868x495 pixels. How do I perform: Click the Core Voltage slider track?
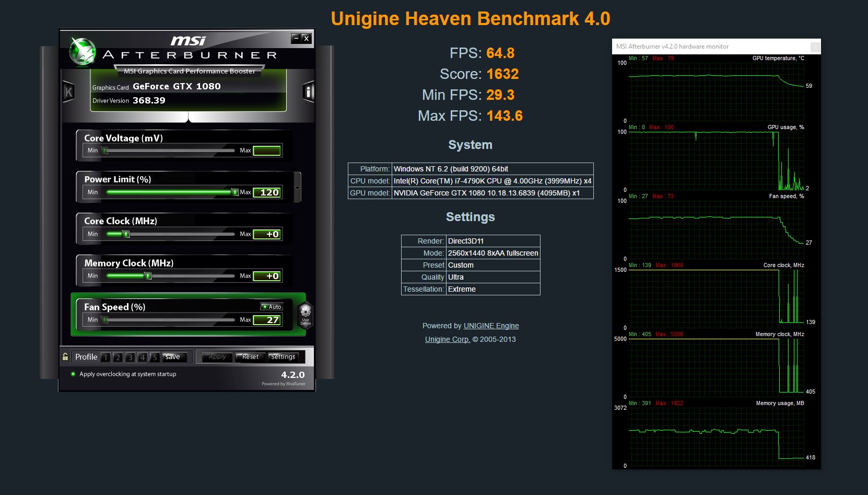170,151
